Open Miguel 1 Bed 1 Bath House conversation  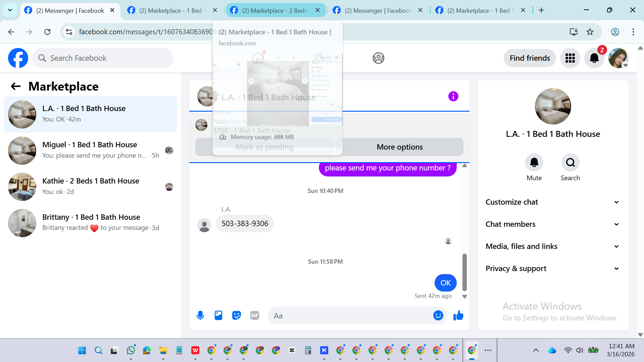[91, 150]
